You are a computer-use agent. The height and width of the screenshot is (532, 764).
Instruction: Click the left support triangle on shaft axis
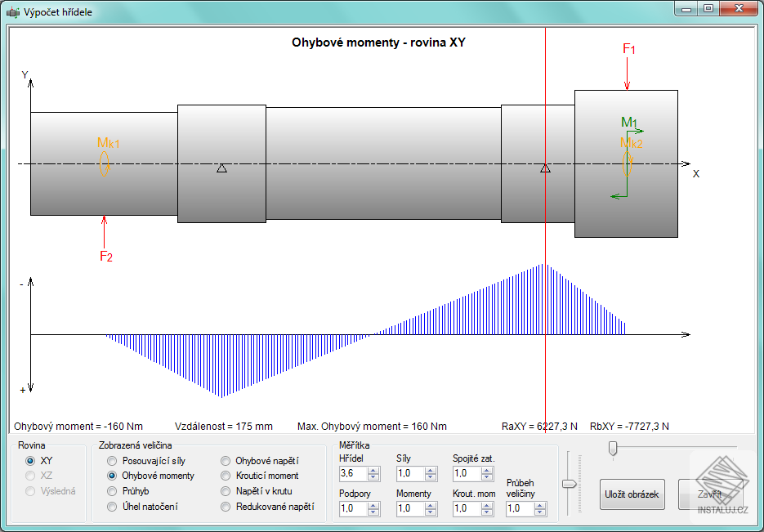pyautogui.click(x=221, y=168)
